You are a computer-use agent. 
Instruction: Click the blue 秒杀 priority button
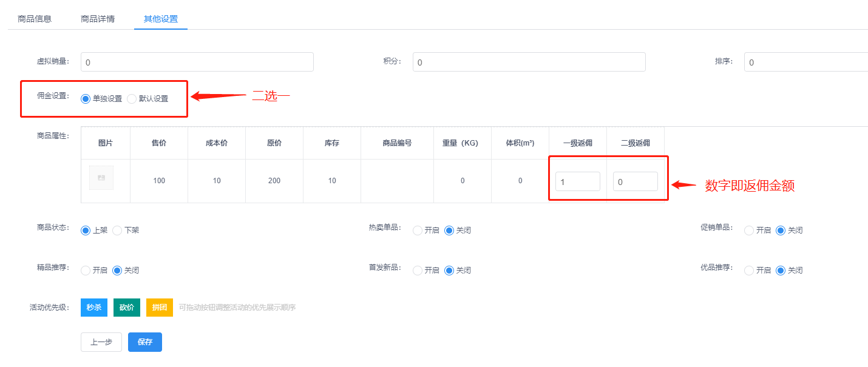[94, 308]
